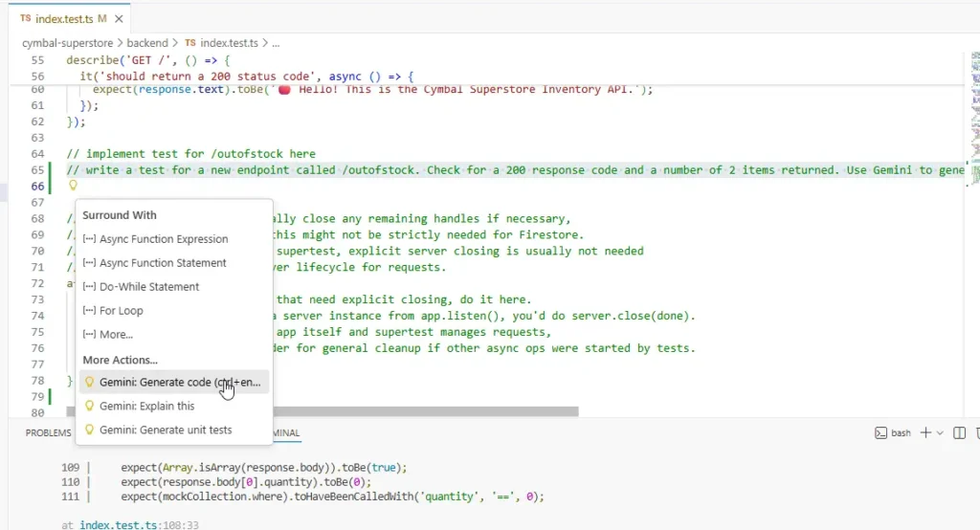
Task: Choose the Do-While Statement option
Action: click(x=149, y=287)
